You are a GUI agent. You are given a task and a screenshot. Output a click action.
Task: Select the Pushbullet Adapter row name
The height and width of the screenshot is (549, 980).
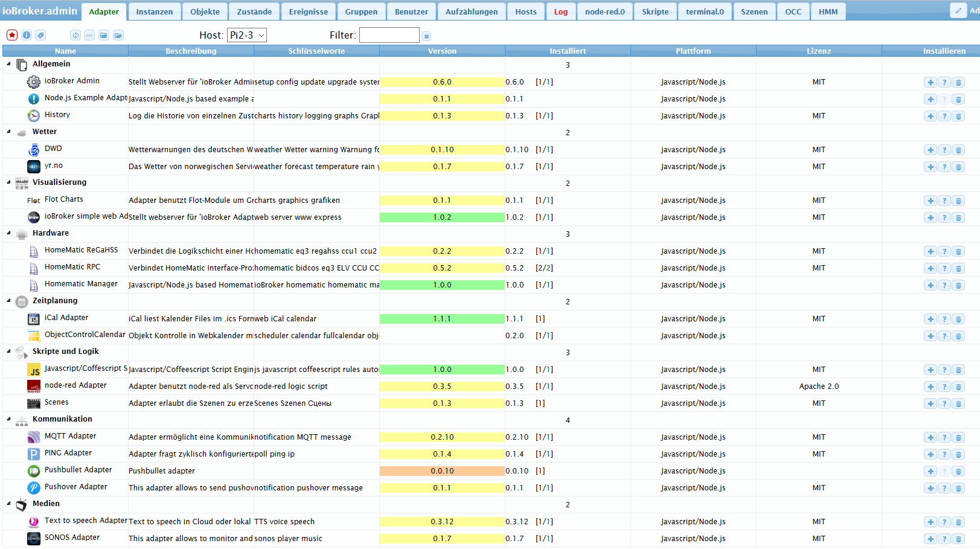(78, 470)
